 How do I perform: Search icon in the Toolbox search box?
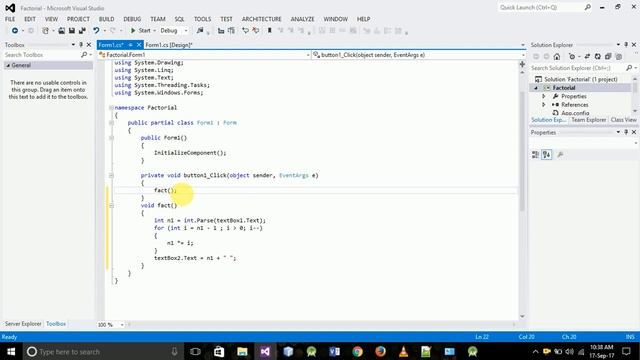pyautogui.click(x=84, y=55)
